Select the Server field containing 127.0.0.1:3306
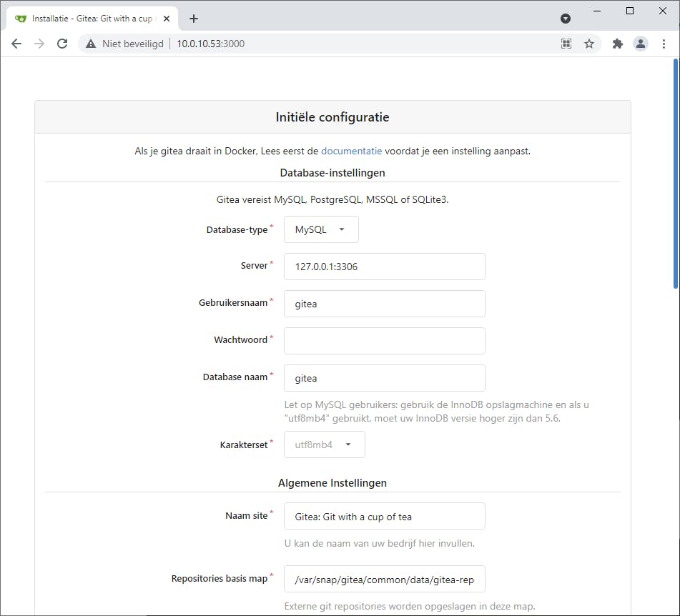Viewport: 680px width, 616px height. (384, 266)
